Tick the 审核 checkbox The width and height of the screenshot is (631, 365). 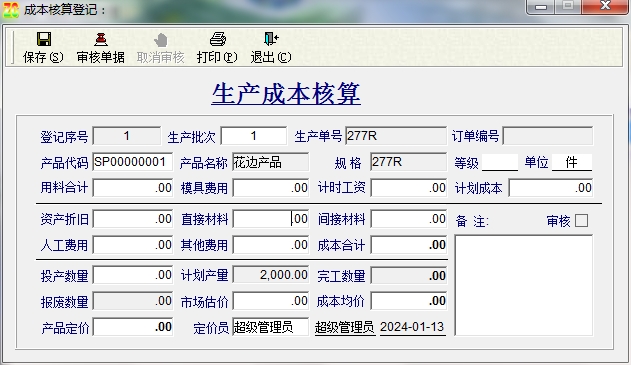pos(581,221)
